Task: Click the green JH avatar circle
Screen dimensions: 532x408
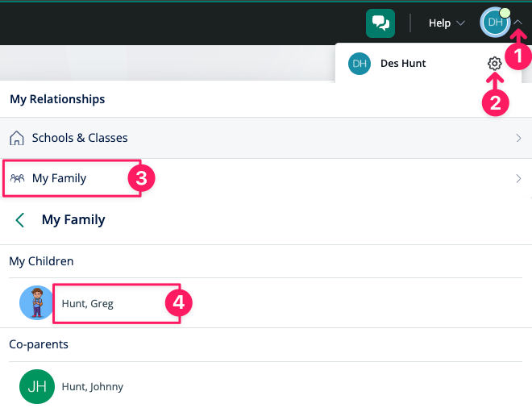Action: tap(37, 386)
